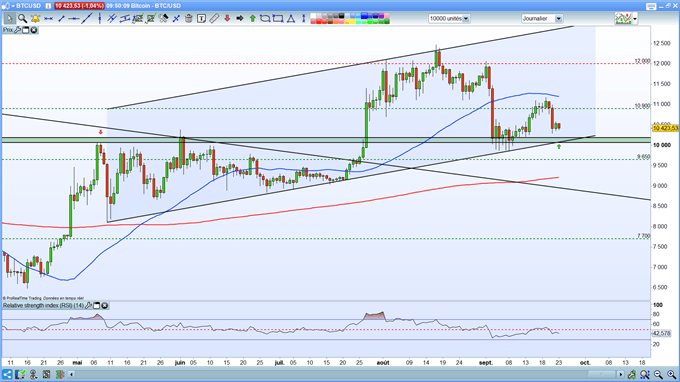Maximize the RSI indicator panel
Screen dimensions: 680x382
(97, 306)
